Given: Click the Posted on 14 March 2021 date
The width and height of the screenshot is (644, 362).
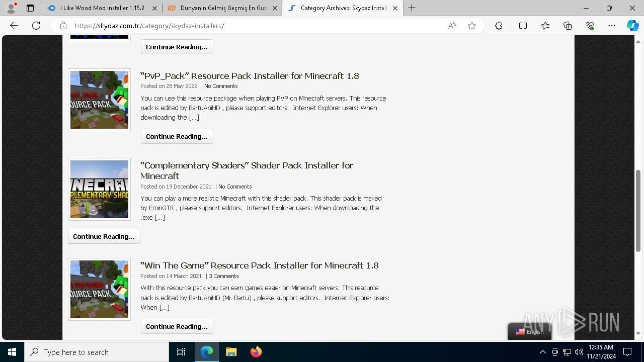Looking at the screenshot, I should (x=171, y=276).
